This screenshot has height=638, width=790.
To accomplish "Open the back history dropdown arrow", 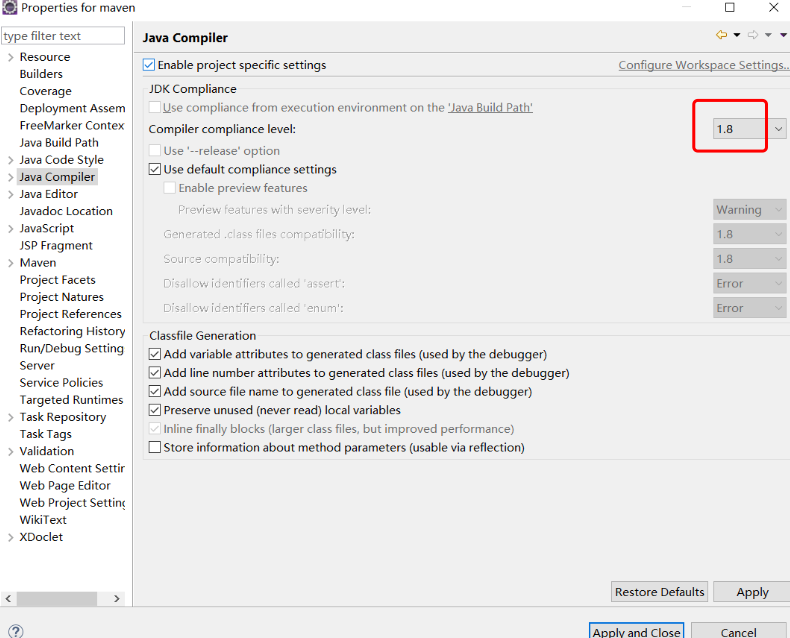I will point(737,35).
